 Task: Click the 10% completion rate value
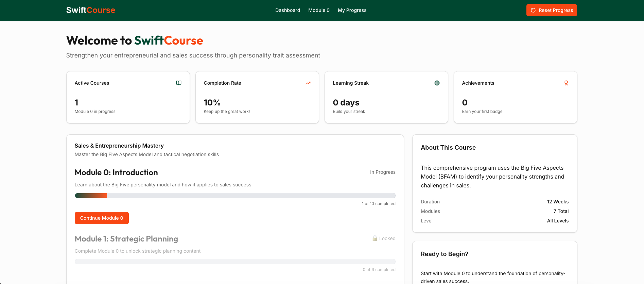pyautogui.click(x=212, y=103)
